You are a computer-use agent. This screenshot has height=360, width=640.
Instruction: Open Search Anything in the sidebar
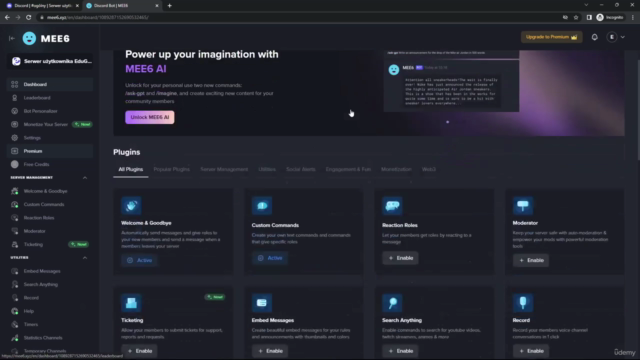pos(50,284)
